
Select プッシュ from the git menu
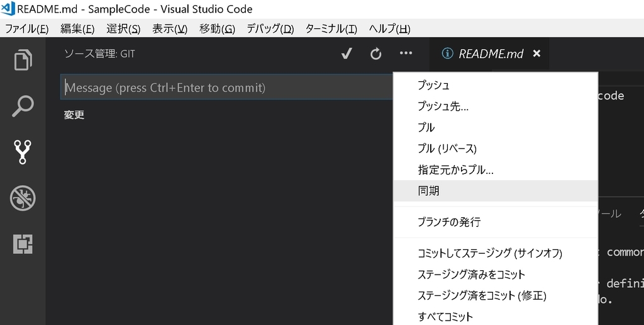(496, 85)
